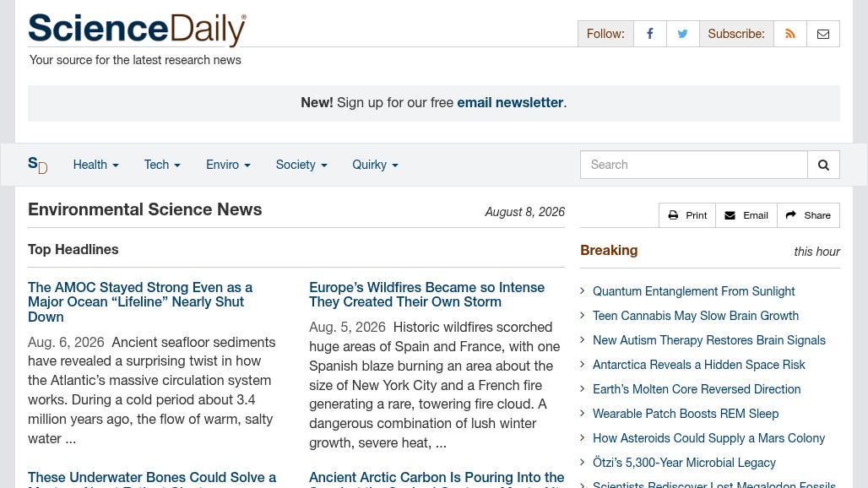Screen dimensions: 868x488
Task: Read How Asteroids Could Supply a Mars Colony
Action: point(708,438)
